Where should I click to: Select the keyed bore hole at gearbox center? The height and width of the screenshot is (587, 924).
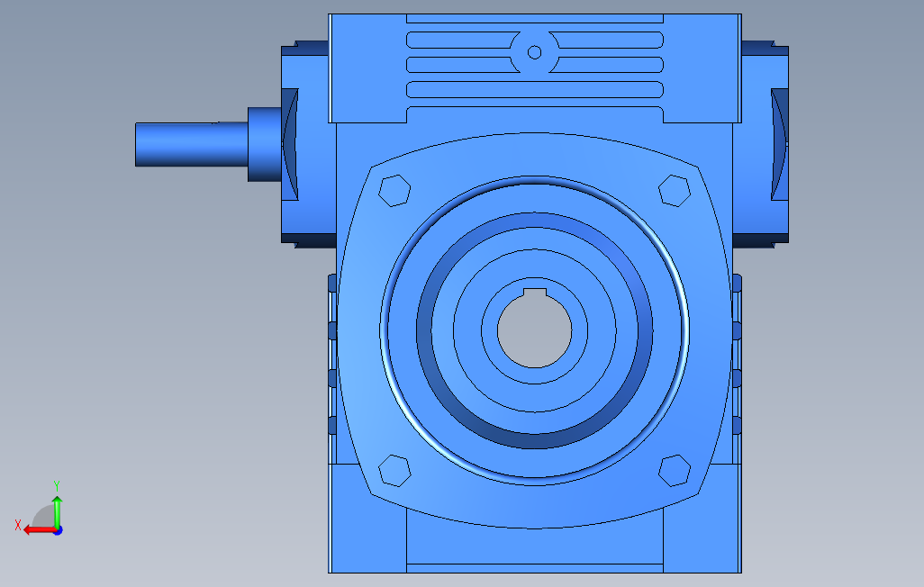[x=534, y=329]
